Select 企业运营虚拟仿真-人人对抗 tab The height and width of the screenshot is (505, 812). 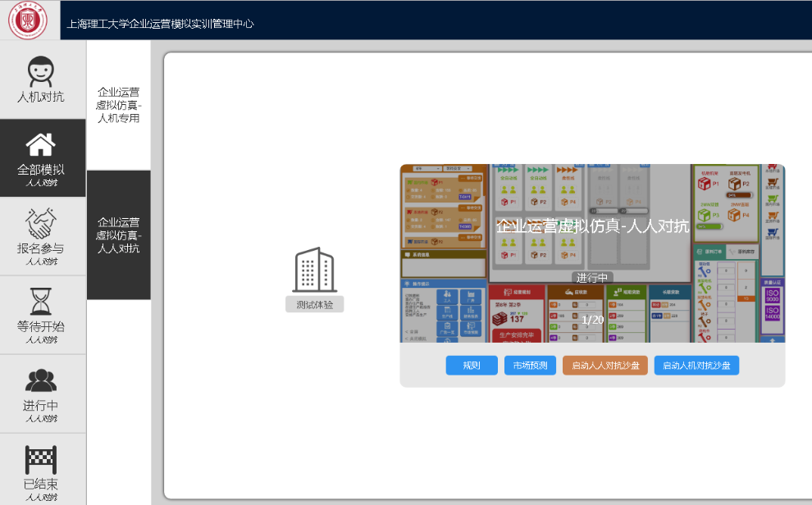point(119,235)
